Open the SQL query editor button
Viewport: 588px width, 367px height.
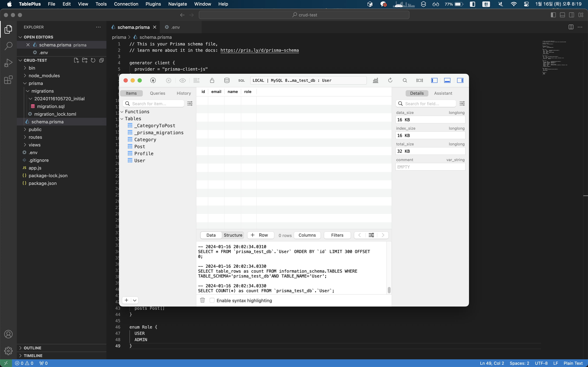(x=241, y=81)
